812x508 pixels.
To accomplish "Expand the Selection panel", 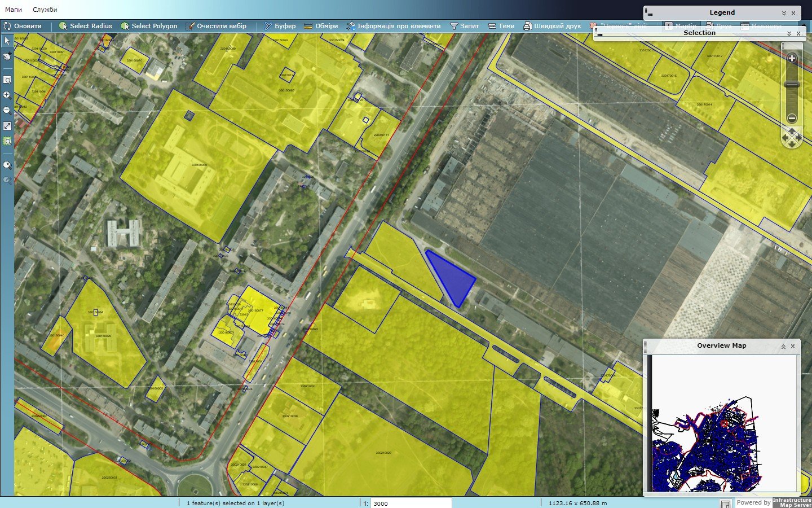I will click(789, 34).
